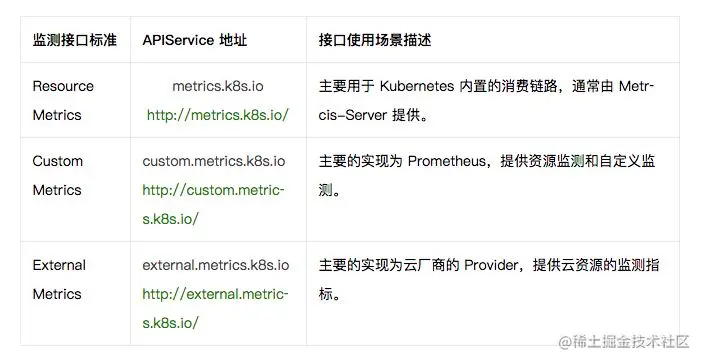This screenshot has width=702, height=362.
Task: Select the Resource Metrics cell
Action: [63, 101]
